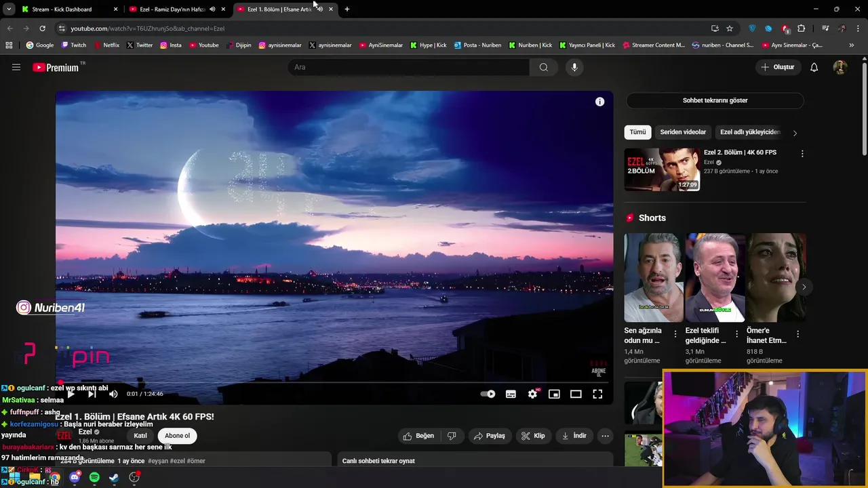Viewport: 868px width, 488px height.
Task: Create a clip with Klip
Action: point(533,436)
